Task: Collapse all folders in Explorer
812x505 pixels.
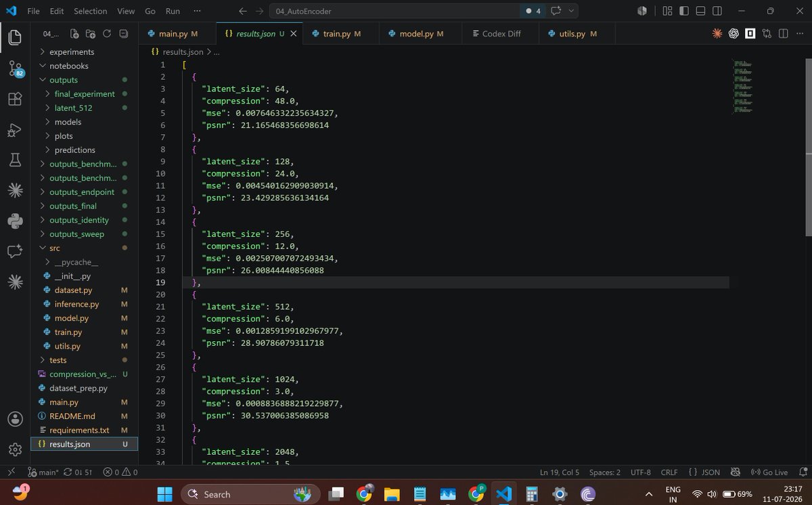Action: (123, 34)
